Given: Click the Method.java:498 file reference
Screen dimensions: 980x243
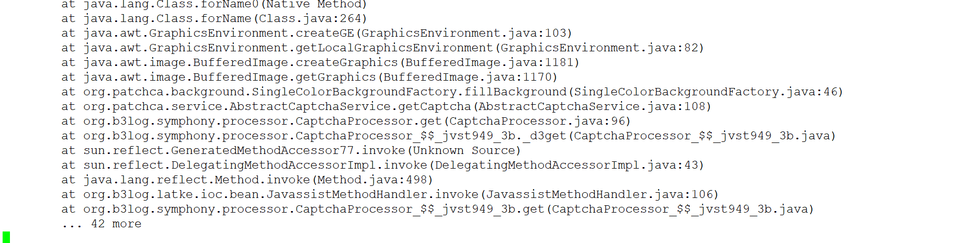Looking at the screenshot, I should click(x=372, y=180).
